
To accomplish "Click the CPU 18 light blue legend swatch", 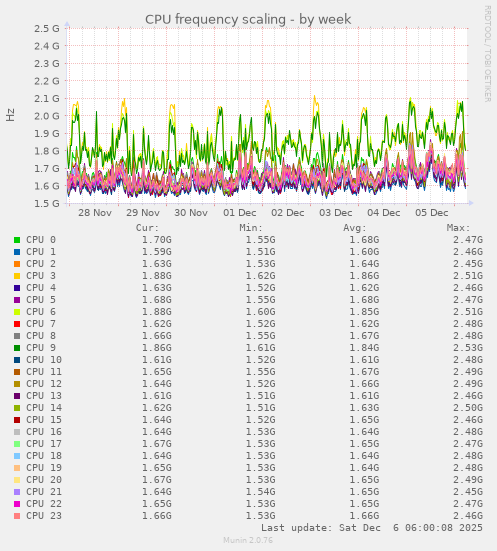I will pyautogui.click(x=17, y=456).
